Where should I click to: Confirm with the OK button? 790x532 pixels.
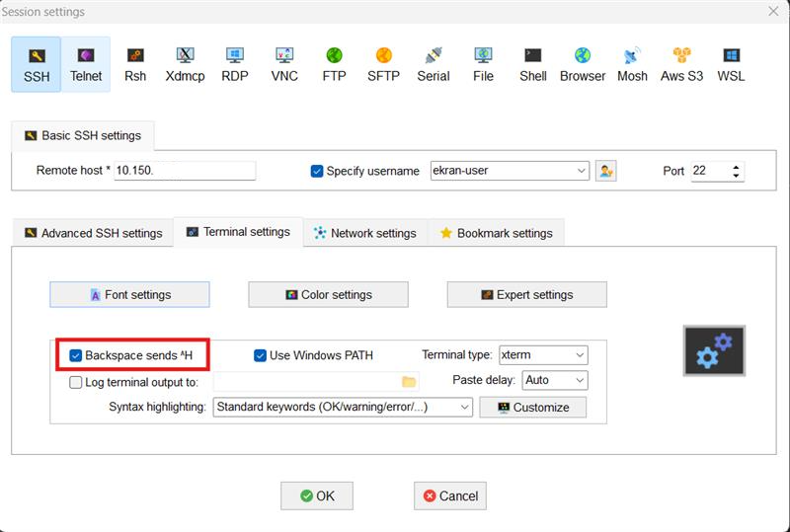316,495
